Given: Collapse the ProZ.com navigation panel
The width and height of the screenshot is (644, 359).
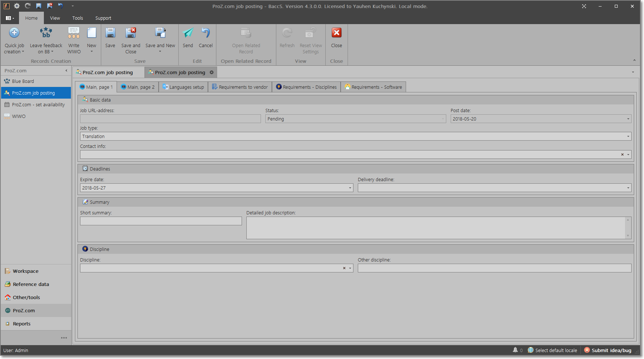Looking at the screenshot, I should (66, 71).
